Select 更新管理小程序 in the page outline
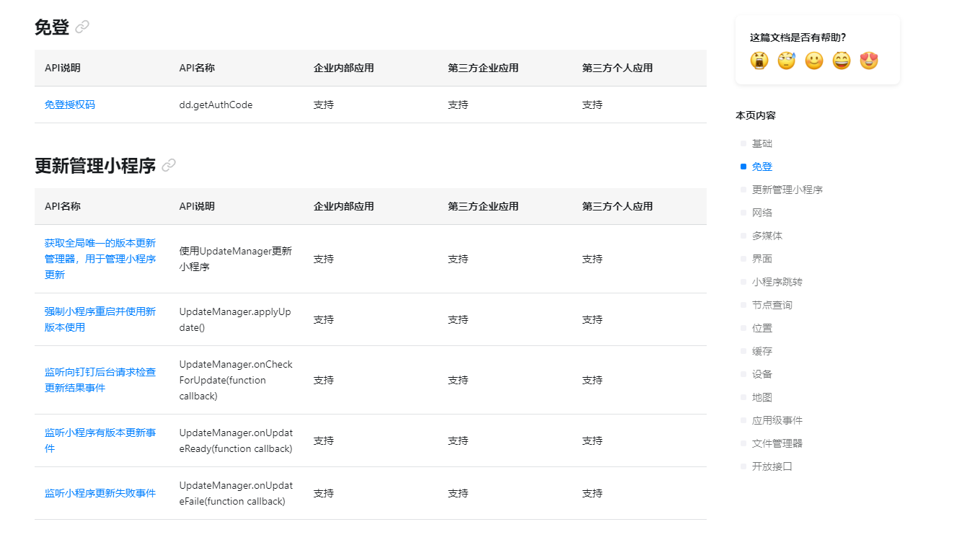 787,190
